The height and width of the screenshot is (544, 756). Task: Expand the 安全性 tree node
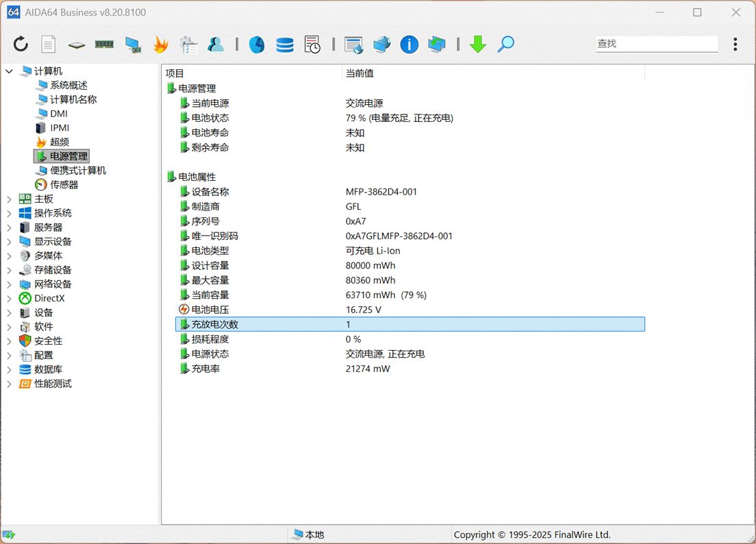pos(9,341)
